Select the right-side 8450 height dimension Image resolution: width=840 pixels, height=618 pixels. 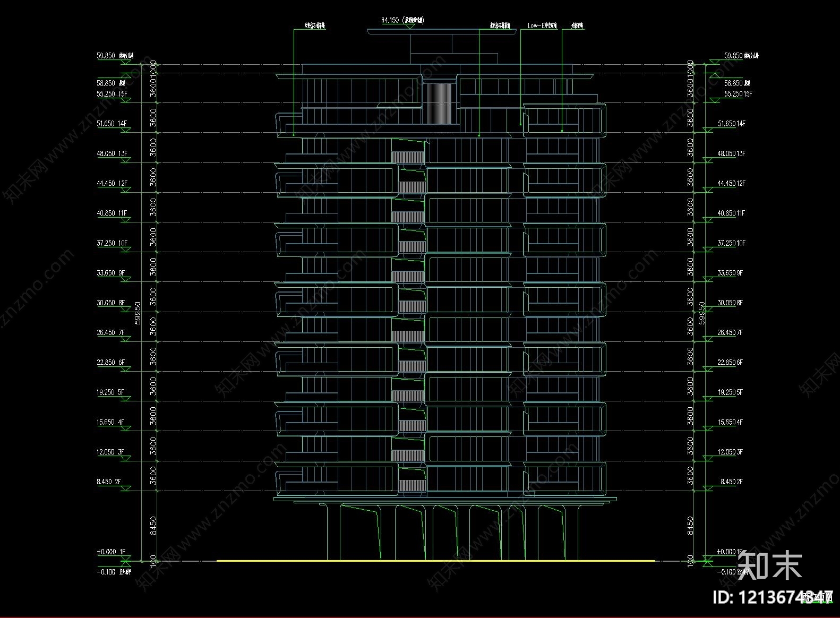point(691,525)
